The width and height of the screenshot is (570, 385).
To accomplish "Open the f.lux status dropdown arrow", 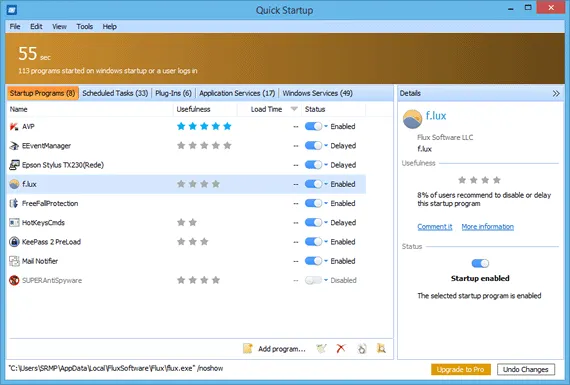I will [326, 184].
